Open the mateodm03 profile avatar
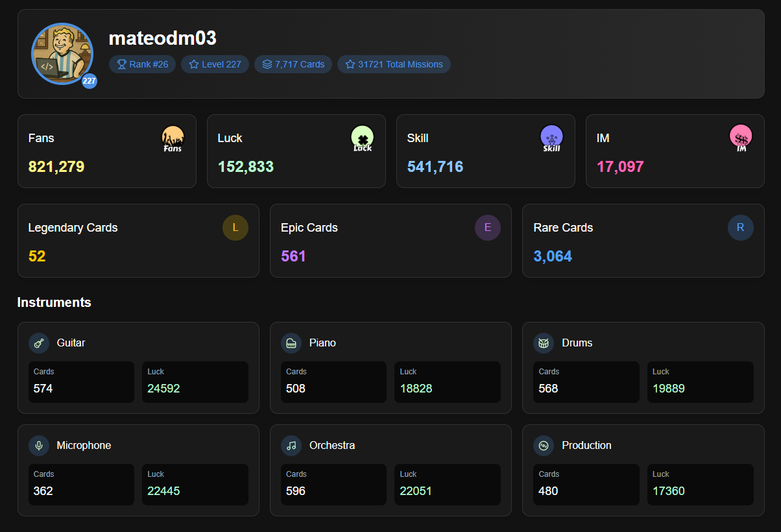The image size is (781, 532). tap(62, 54)
